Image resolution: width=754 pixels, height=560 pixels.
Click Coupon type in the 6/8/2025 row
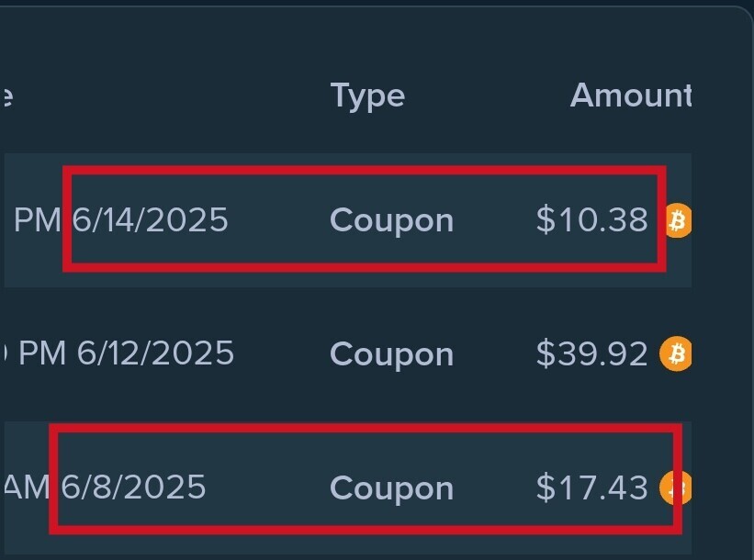click(392, 489)
